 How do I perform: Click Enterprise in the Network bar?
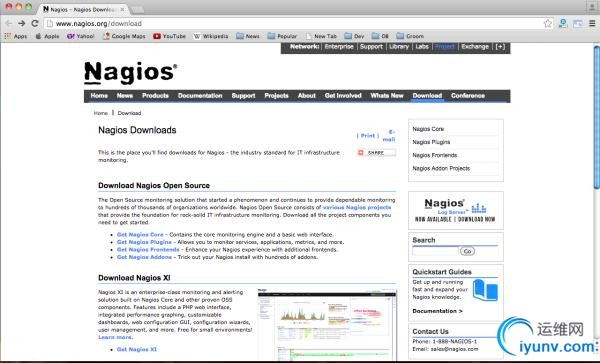[x=339, y=47]
